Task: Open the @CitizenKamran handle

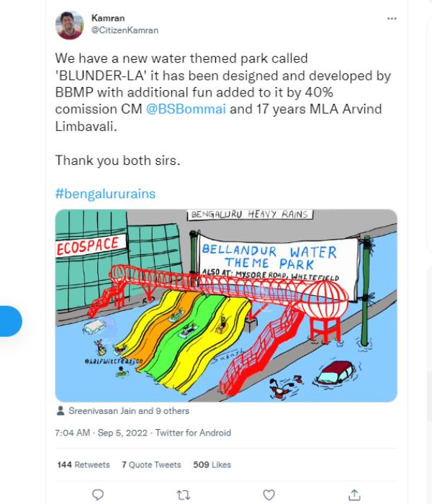Action: tap(125, 30)
